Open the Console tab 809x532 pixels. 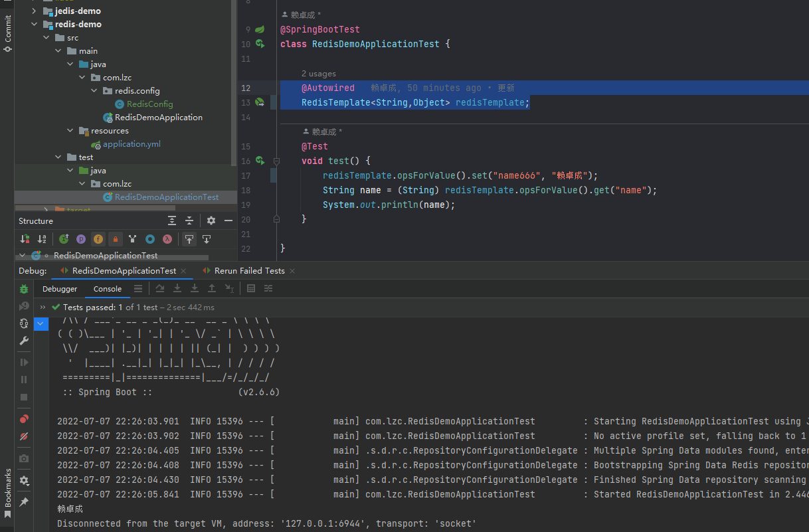(x=108, y=289)
